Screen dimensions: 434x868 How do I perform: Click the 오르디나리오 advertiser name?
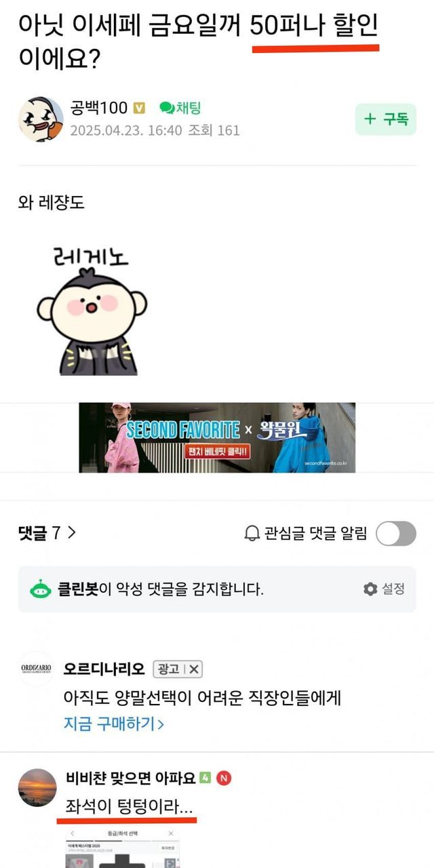click(x=104, y=669)
